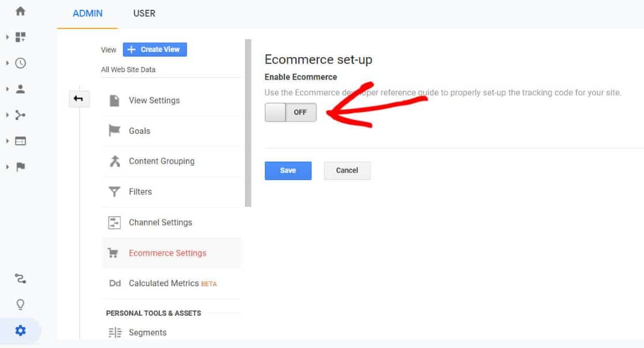Open the Acquisition arrows icon

[x=20, y=115]
